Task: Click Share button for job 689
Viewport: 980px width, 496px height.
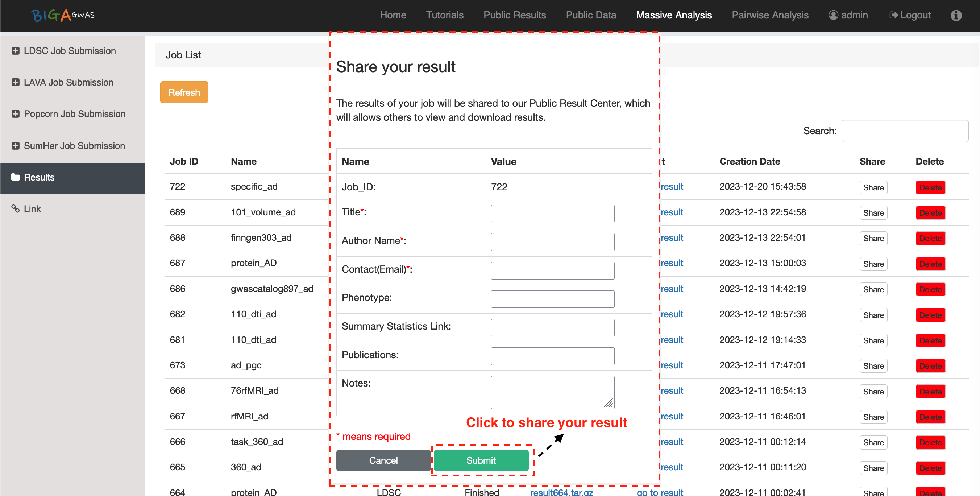Action: (873, 213)
